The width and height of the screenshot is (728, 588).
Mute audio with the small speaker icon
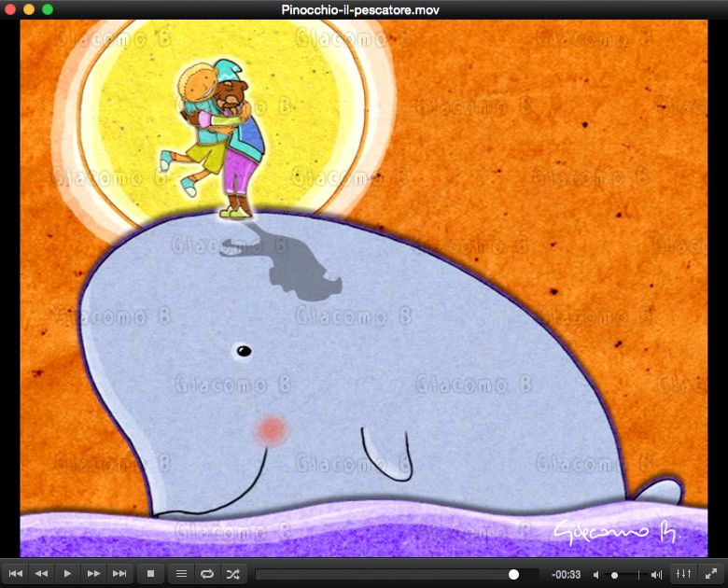click(x=595, y=575)
